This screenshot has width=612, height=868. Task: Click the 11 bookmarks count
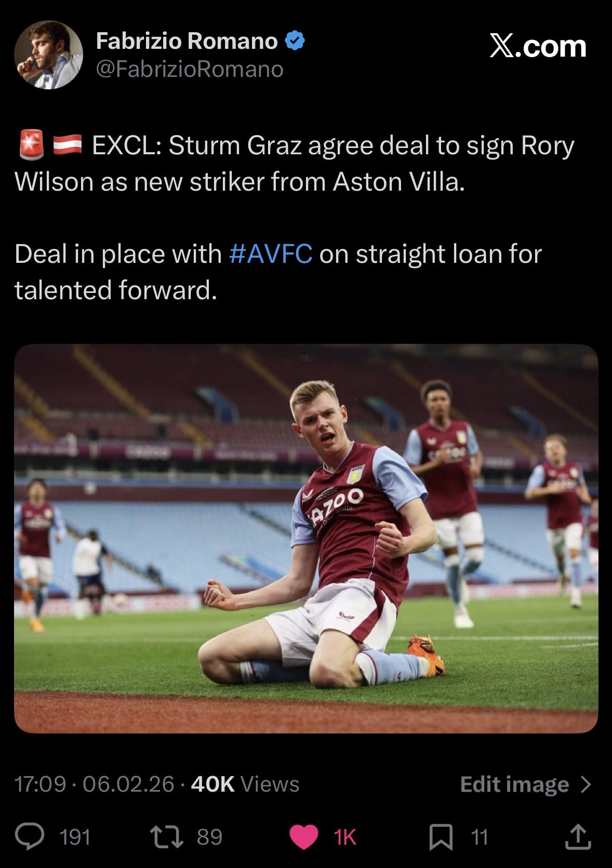click(x=479, y=837)
